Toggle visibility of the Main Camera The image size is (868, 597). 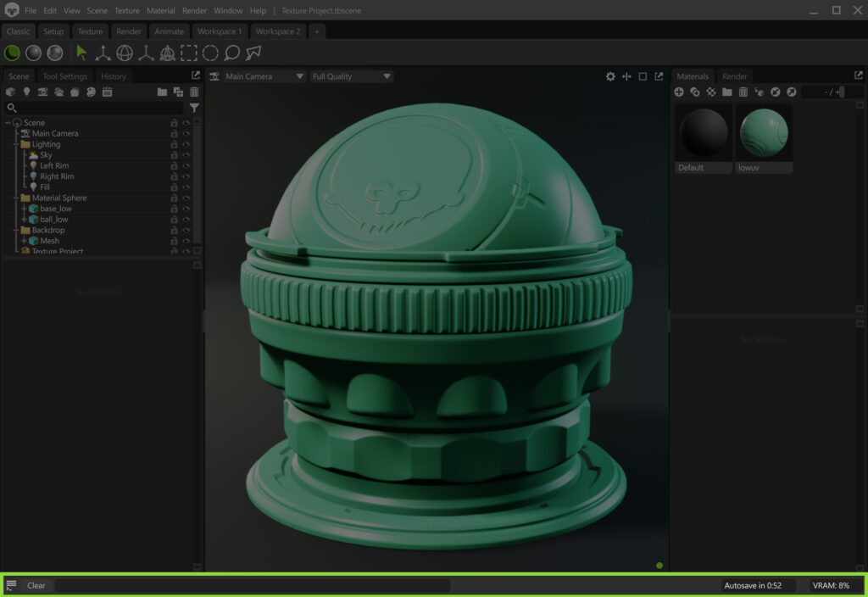click(x=186, y=134)
